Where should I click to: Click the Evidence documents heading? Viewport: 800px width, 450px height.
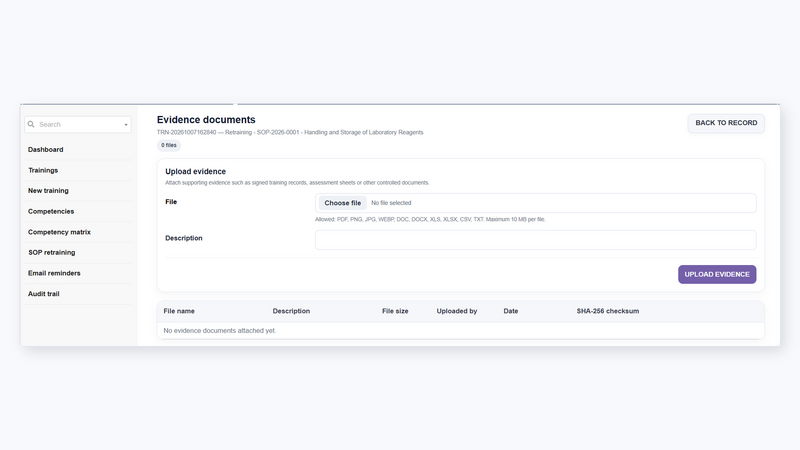coord(206,119)
